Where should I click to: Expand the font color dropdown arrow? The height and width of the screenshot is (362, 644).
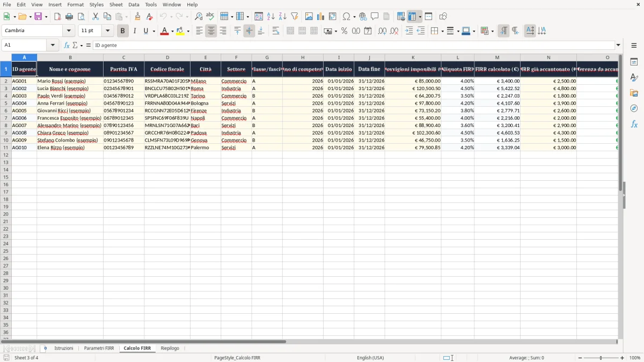tap(172, 31)
